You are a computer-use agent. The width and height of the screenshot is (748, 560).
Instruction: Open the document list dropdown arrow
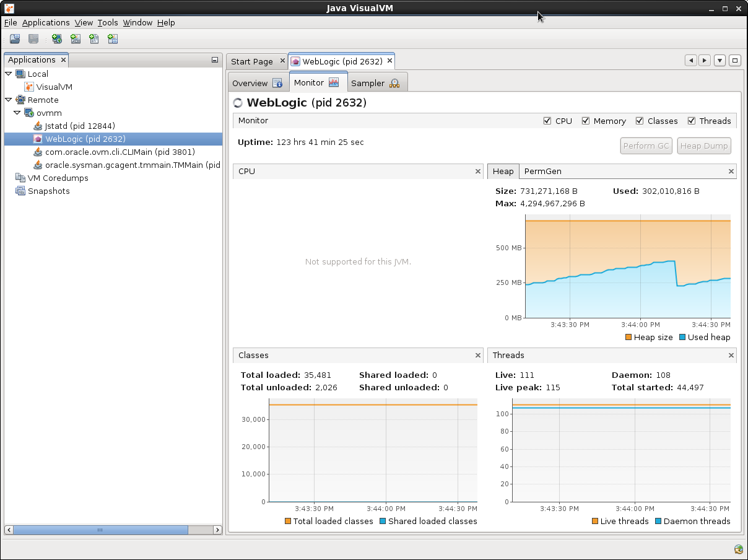[x=720, y=61]
